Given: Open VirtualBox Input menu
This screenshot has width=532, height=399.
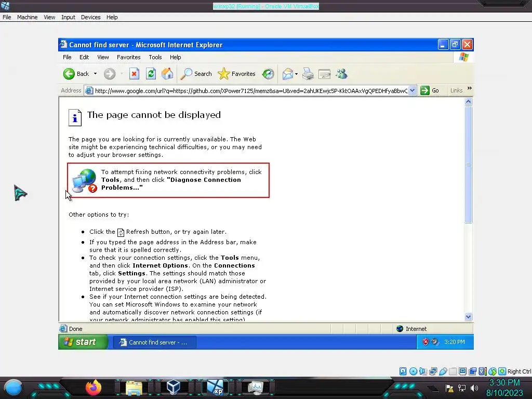Looking at the screenshot, I should pos(68,17).
